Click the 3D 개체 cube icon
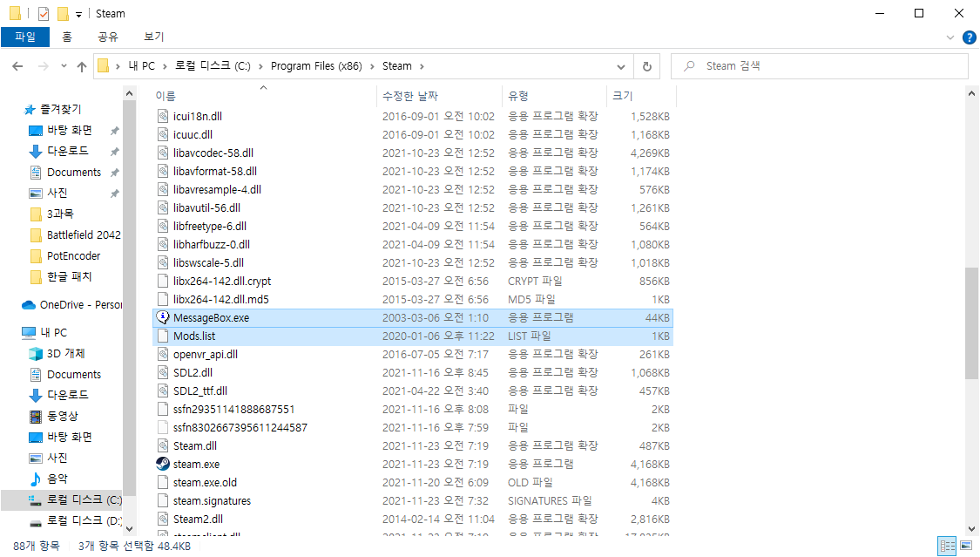 36,354
